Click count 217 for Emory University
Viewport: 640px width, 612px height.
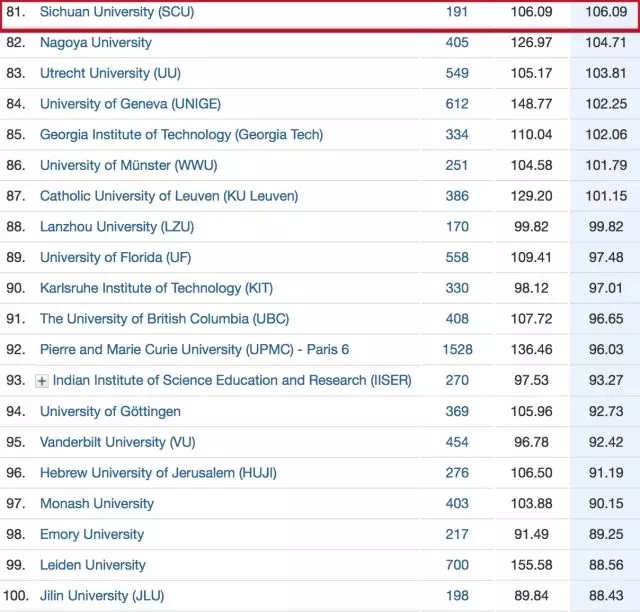[x=457, y=534]
